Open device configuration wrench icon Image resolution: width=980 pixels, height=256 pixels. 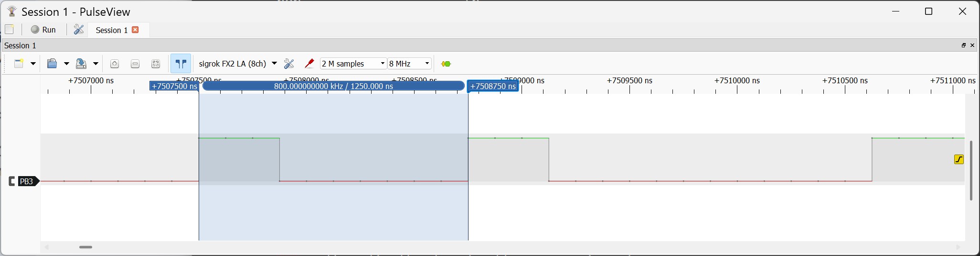click(289, 64)
